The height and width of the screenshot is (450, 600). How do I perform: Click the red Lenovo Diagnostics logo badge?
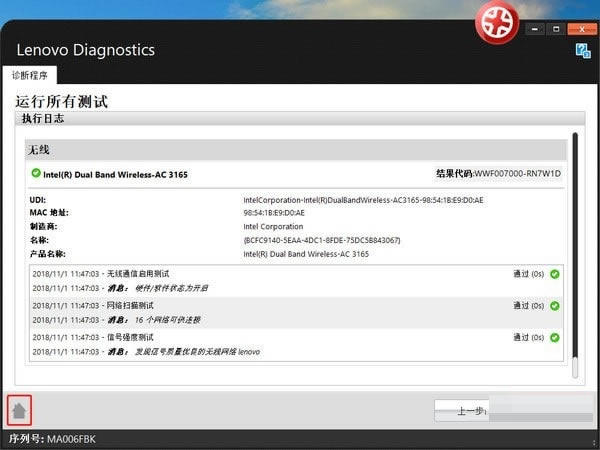(x=497, y=22)
